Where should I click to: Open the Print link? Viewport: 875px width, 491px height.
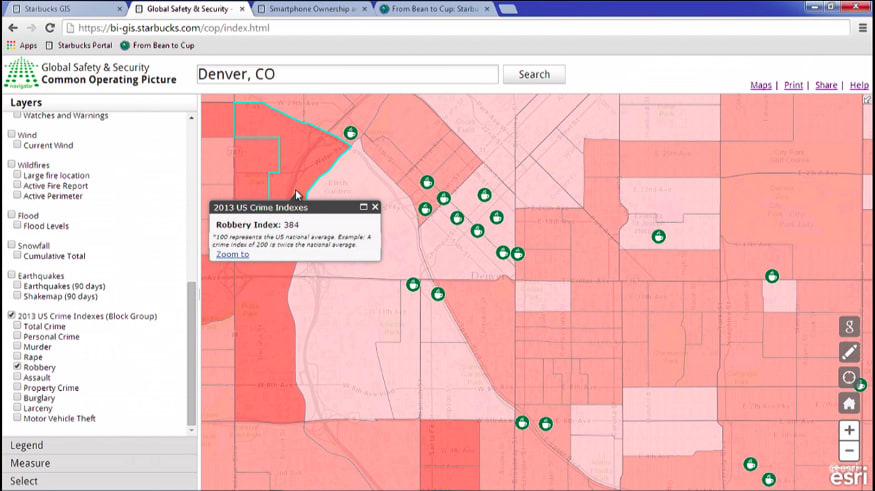[x=793, y=85]
